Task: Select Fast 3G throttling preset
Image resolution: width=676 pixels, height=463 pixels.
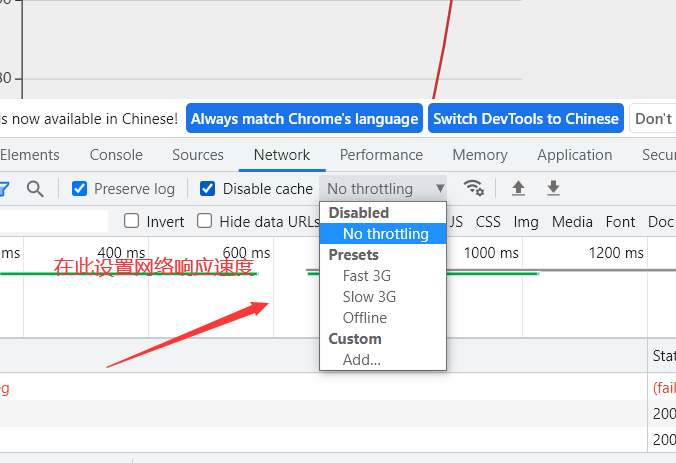Action: tap(367, 276)
